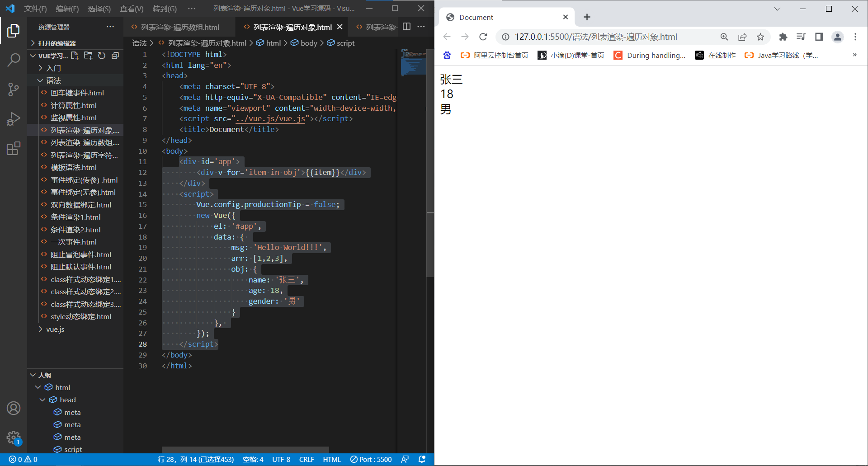Click the editor minimap
The image size is (868, 466).
[x=413, y=62]
